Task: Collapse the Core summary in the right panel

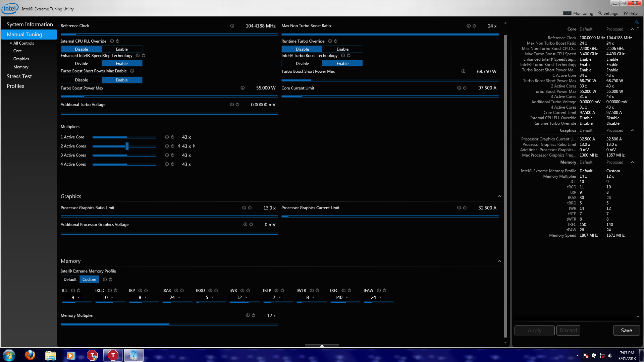Action: coord(632,29)
